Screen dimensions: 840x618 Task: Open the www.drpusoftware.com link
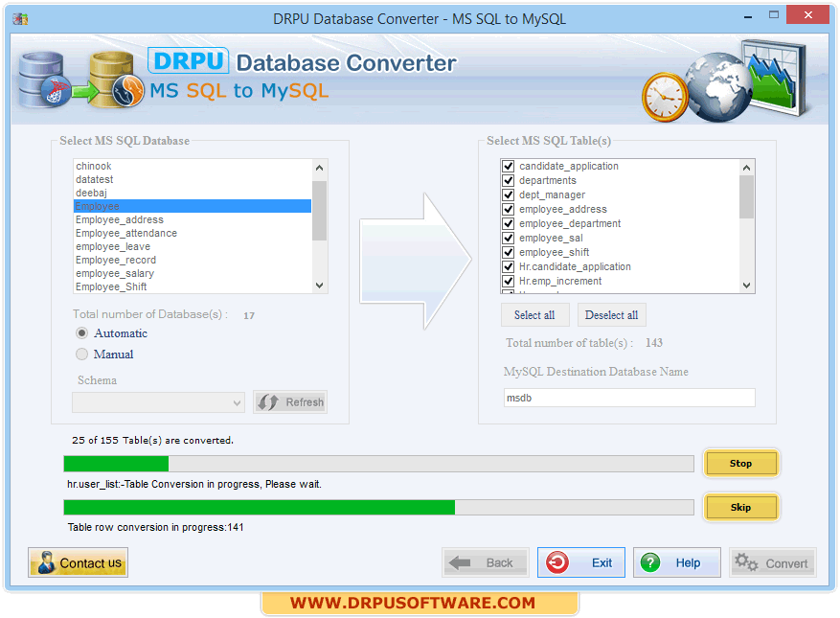pos(413,603)
